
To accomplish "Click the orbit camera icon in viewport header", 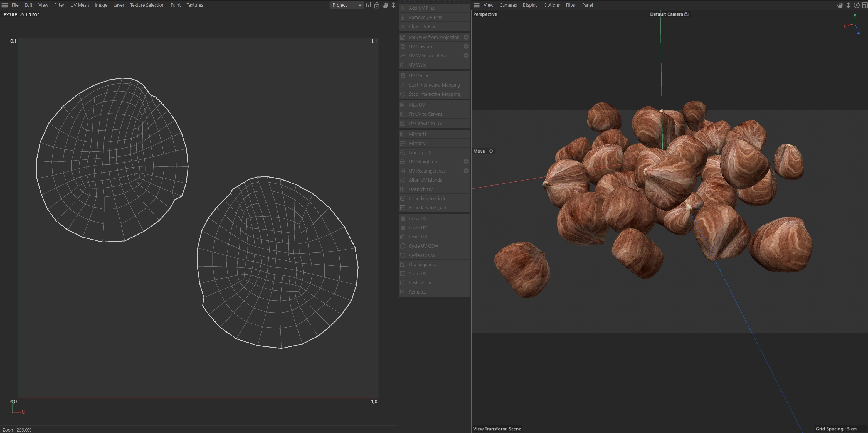I will coord(856,5).
